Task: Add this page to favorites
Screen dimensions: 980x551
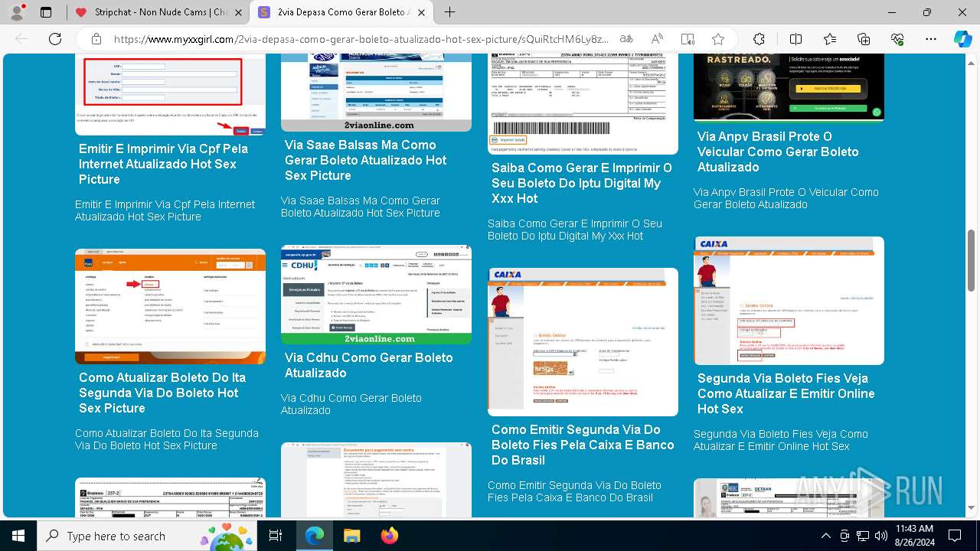Action: (x=717, y=39)
